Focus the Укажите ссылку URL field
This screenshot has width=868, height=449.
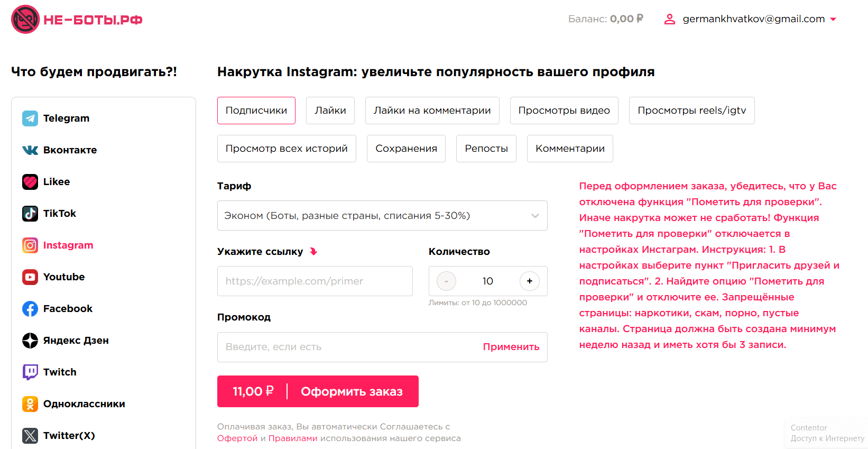315,281
